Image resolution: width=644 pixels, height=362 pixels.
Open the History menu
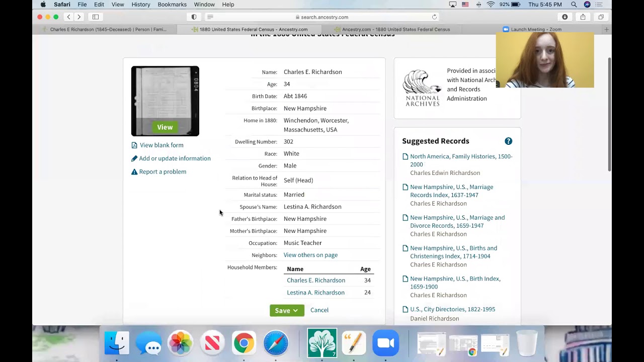click(x=141, y=5)
